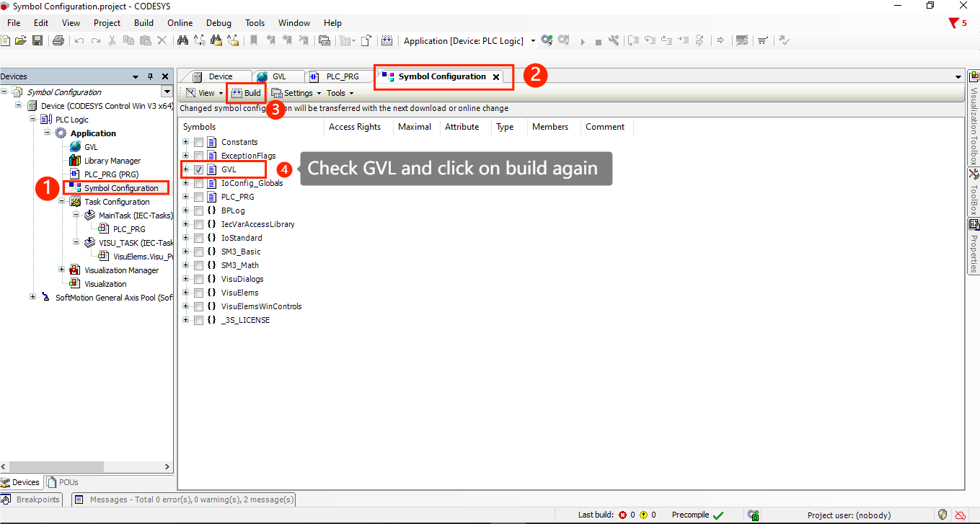Pin the Devices panel with pushpin

[151, 76]
